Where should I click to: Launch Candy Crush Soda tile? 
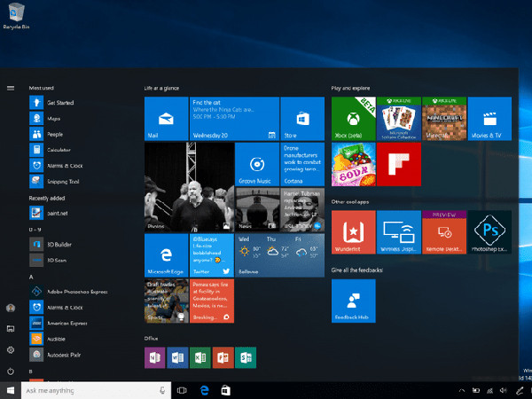[x=354, y=164]
